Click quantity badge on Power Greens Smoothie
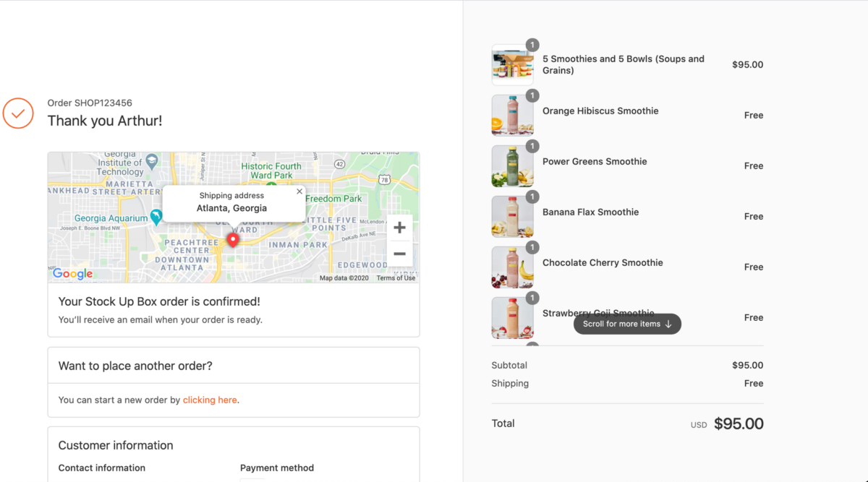Screen dimensions: 868x482 click(532, 146)
